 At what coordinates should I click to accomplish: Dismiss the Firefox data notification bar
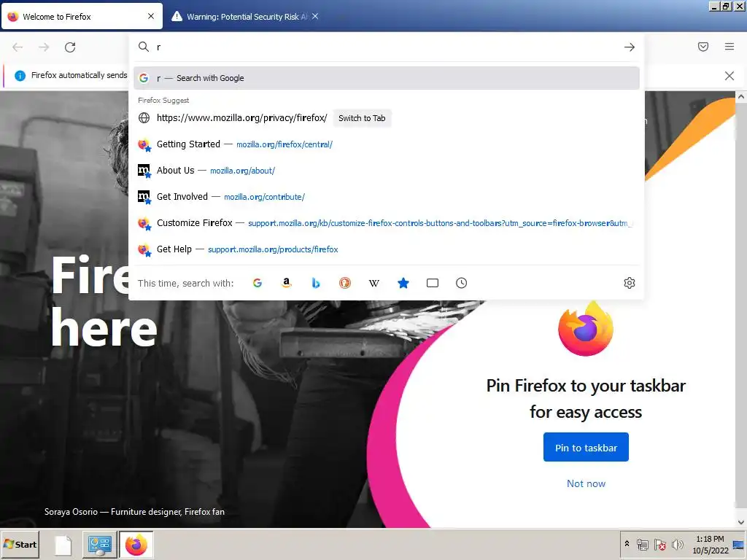[x=729, y=76]
